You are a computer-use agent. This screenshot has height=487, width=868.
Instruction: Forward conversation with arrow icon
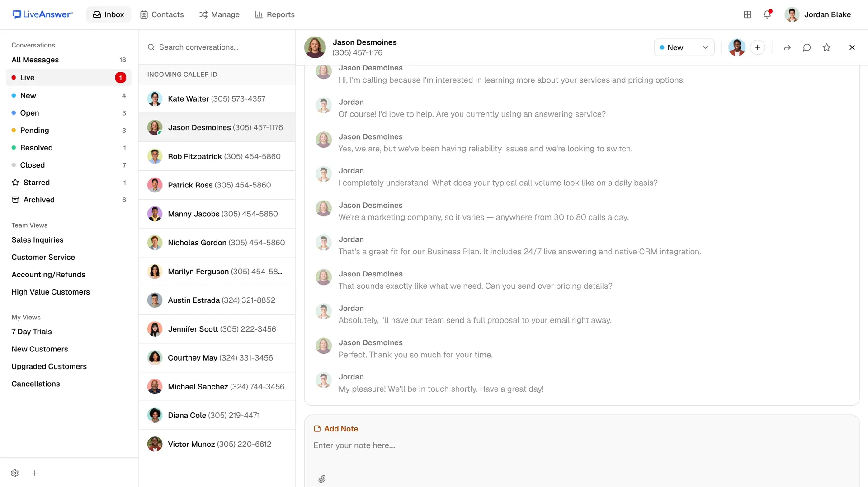click(787, 47)
